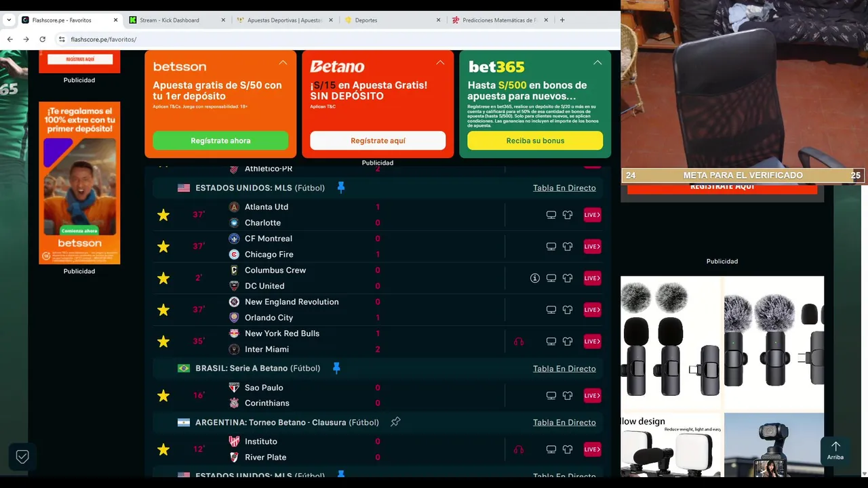Image resolution: width=868 pixels, height=488 pixels.
Task: Reload the Flashscore page
Action: point(42,39)
